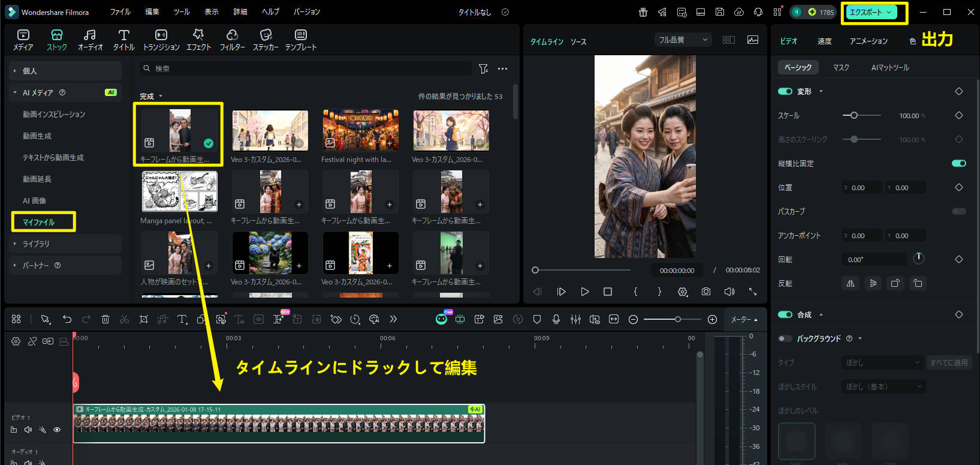980x465 pixels.
Task: Expand the timeline toolbar overflow chevrons
Action: (x=393, y=319)
